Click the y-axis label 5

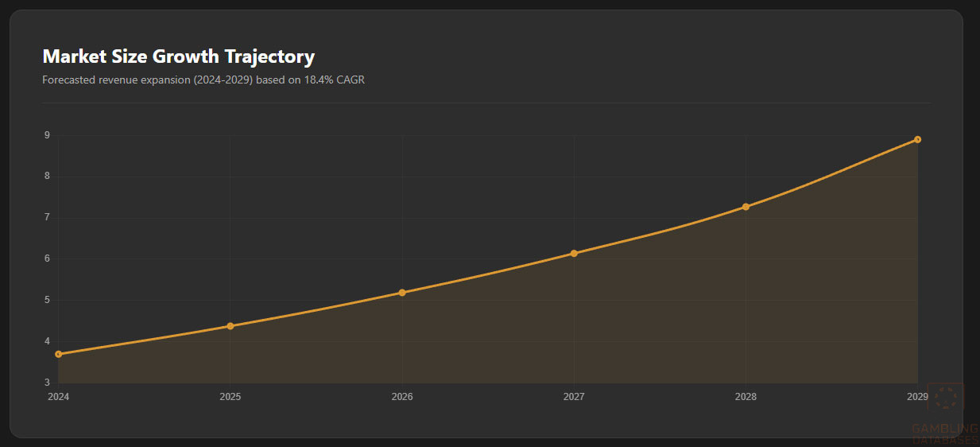[47, 301]
